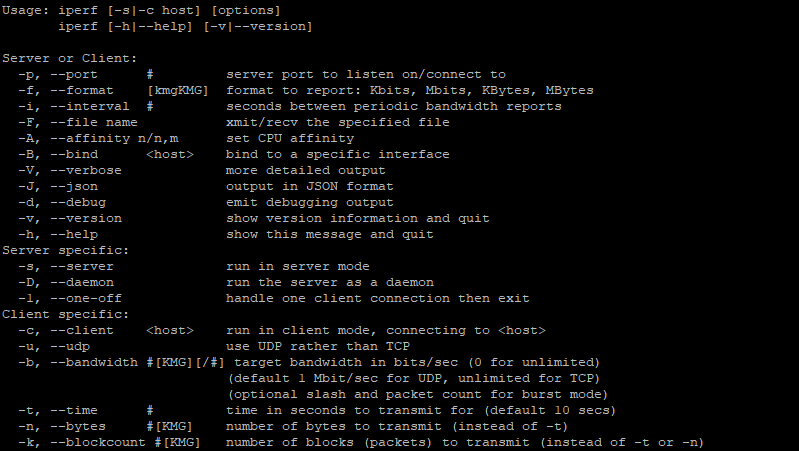Click the 'Server specific:' heading

(66, 250)
